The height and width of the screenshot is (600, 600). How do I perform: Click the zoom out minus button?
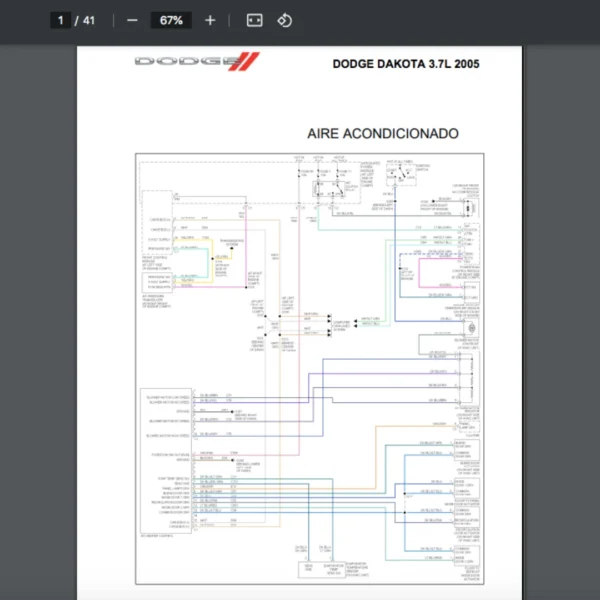pyautogui.click(x=132, y=20)
